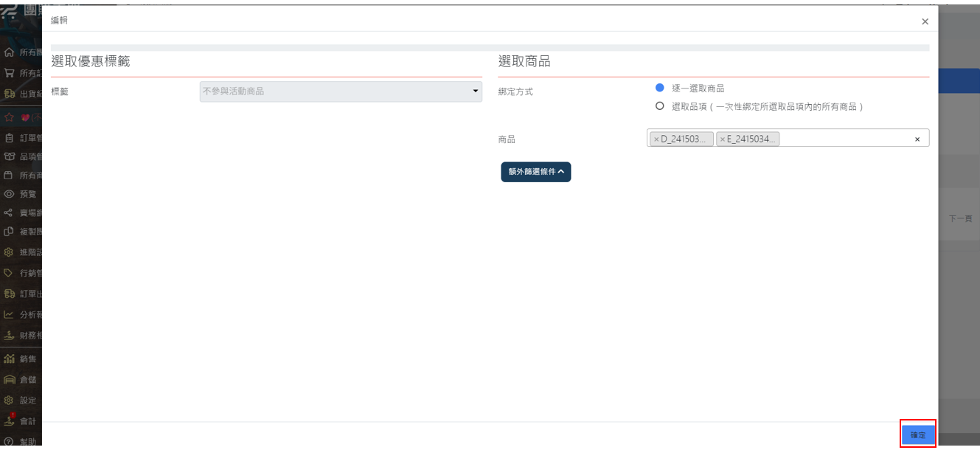Click the gear icon beside 設定
This screenshot has width=980, height=450.
(9, 401)
